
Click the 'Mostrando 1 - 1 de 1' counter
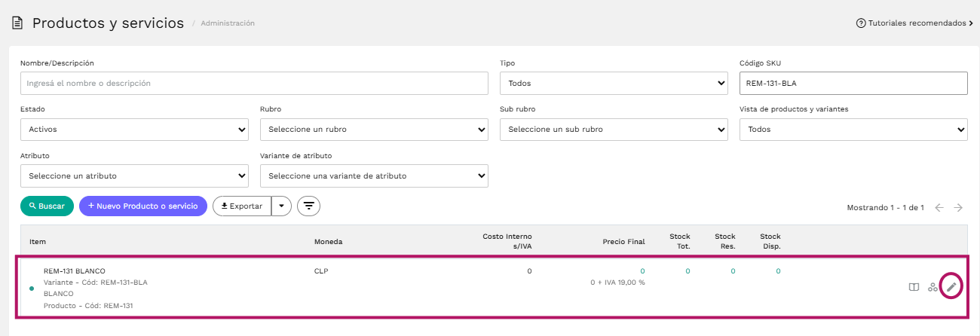point(885,208)
